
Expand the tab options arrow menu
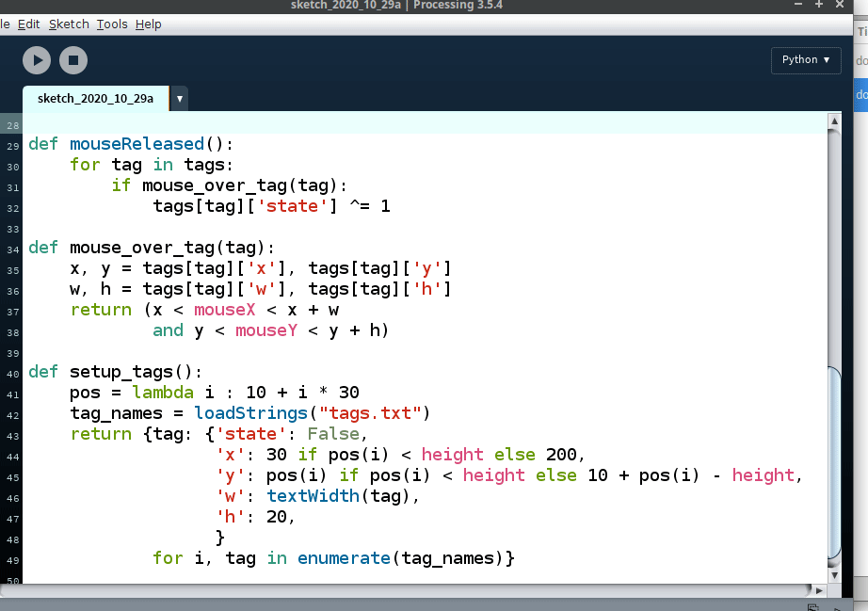179,99
